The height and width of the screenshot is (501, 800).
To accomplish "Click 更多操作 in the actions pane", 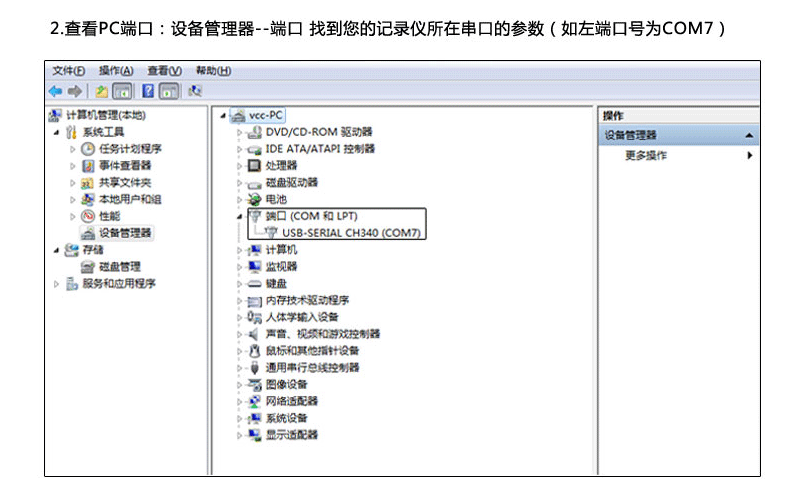I will (646, 156).
